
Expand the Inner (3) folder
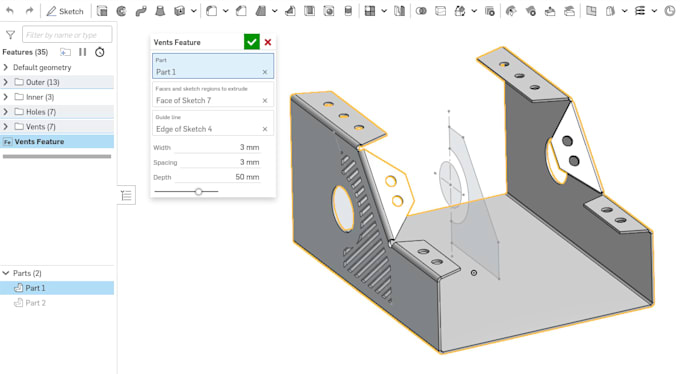click(6, 97)
